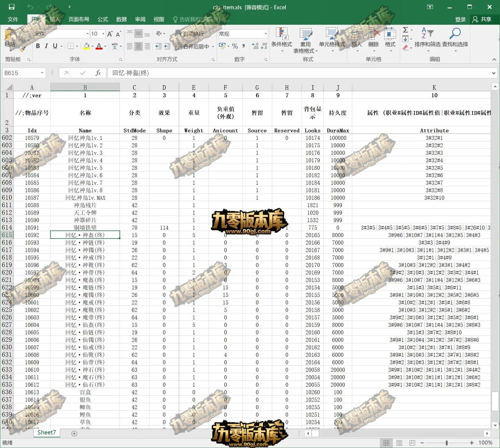
Task: Click the zoom slider in status bar
Action: [x=446, y=443]
